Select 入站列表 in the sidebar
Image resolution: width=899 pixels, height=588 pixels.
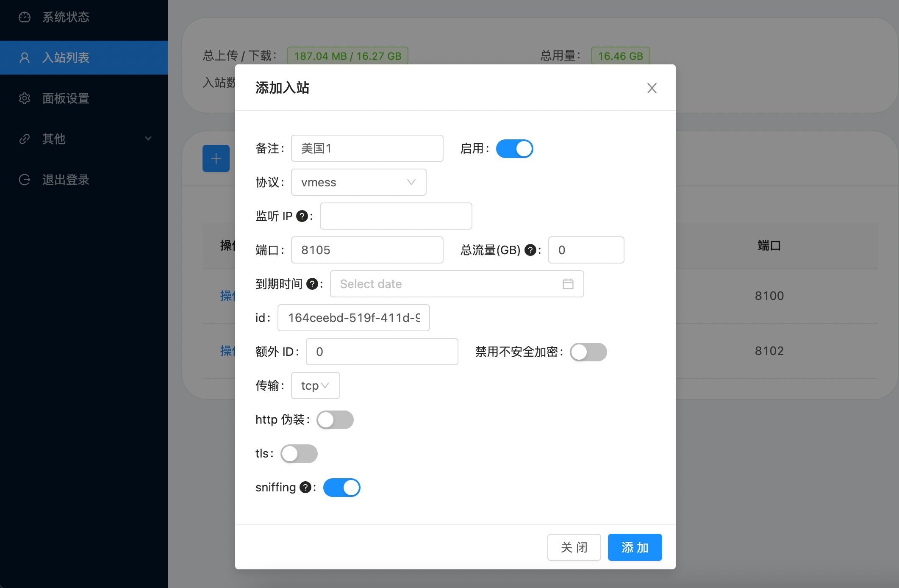click(84, 58)
